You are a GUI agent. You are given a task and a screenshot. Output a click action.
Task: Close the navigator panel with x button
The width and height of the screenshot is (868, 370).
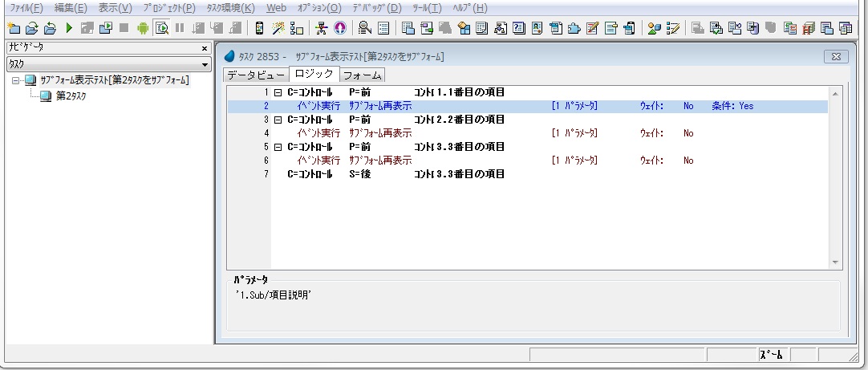[x=204, y=48]
